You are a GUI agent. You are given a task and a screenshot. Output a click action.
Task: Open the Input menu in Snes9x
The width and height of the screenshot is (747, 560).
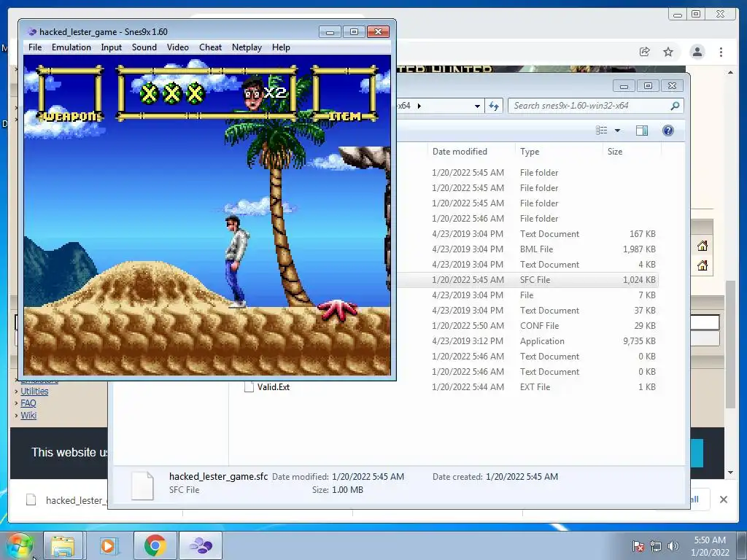point(111,47)
